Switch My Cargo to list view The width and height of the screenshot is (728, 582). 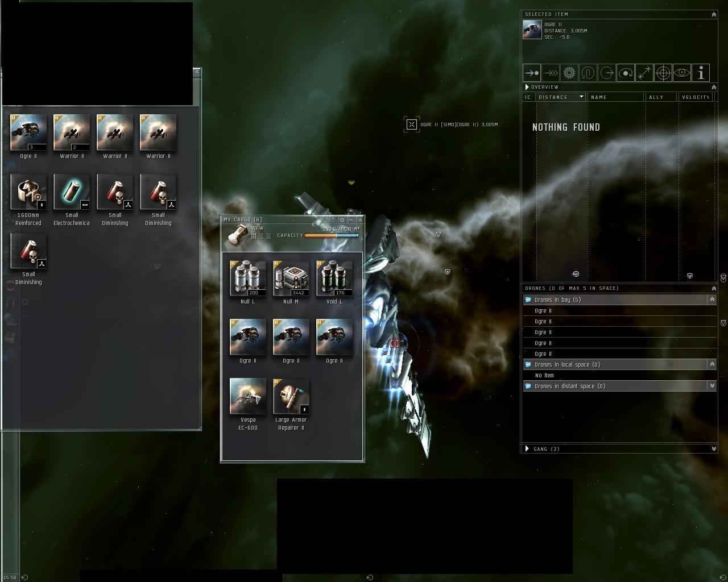pyautogui.click(x=268, y=236)
